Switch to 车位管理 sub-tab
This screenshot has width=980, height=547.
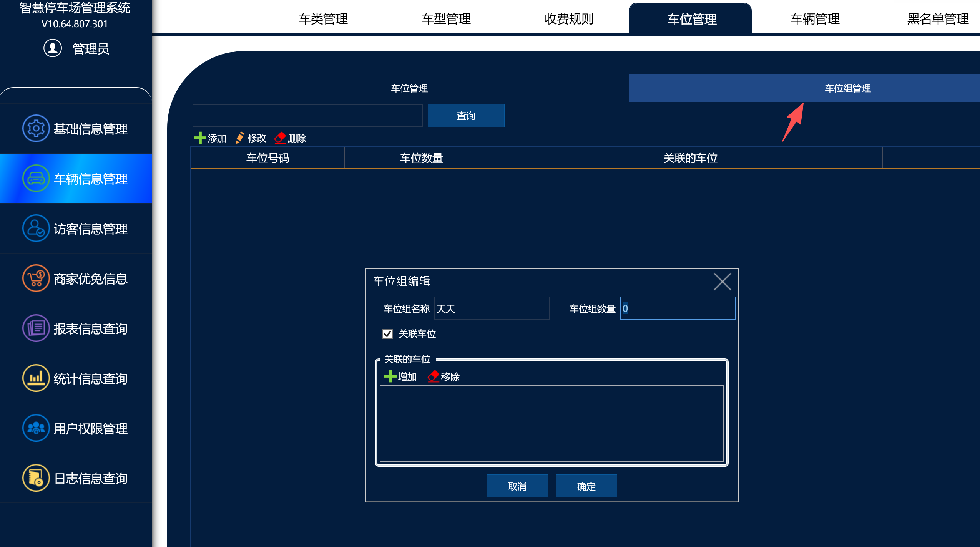click(409, 88)
